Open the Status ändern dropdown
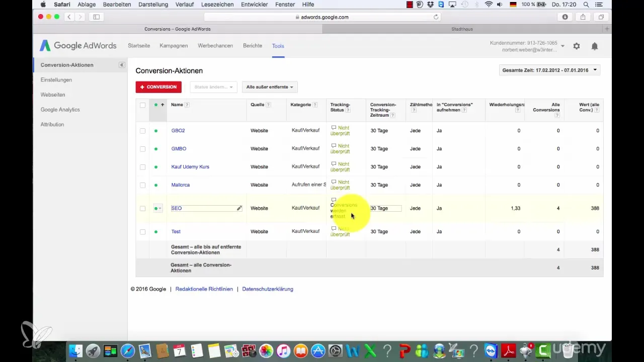This screenshot has width=644, height=362. pyautogui.click(x=213, y=87)
